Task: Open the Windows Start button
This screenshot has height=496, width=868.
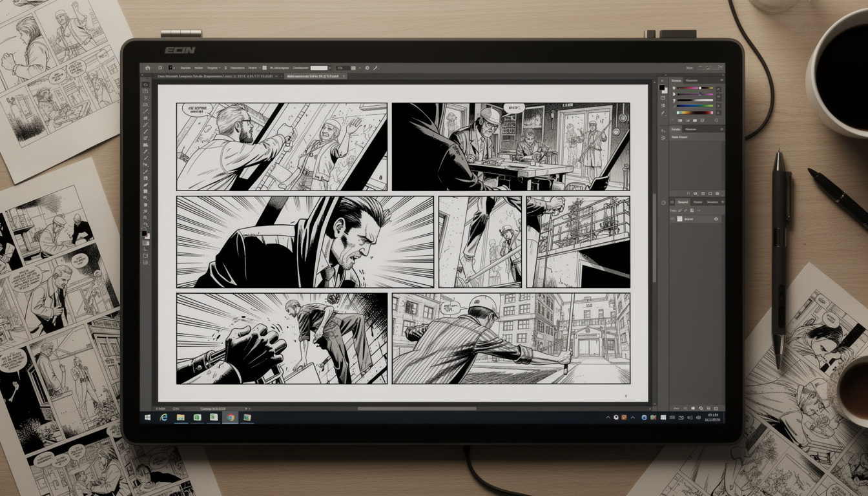Action: click(x=147, y=418)
